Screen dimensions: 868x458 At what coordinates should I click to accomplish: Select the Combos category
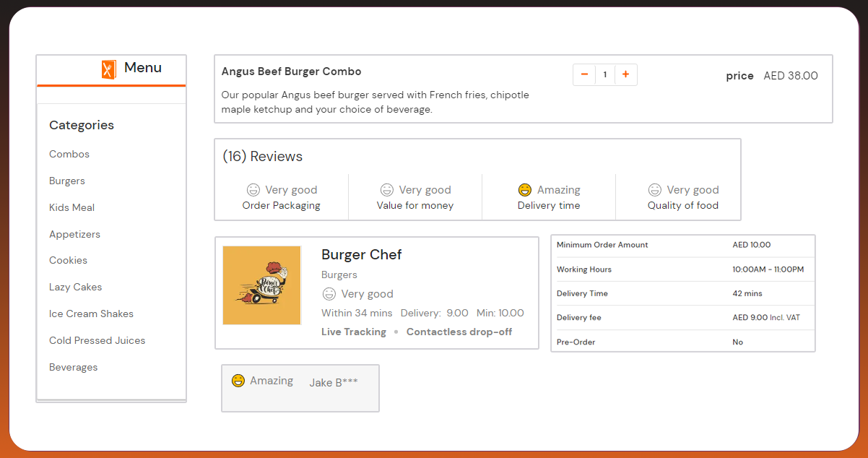point(69,154)
